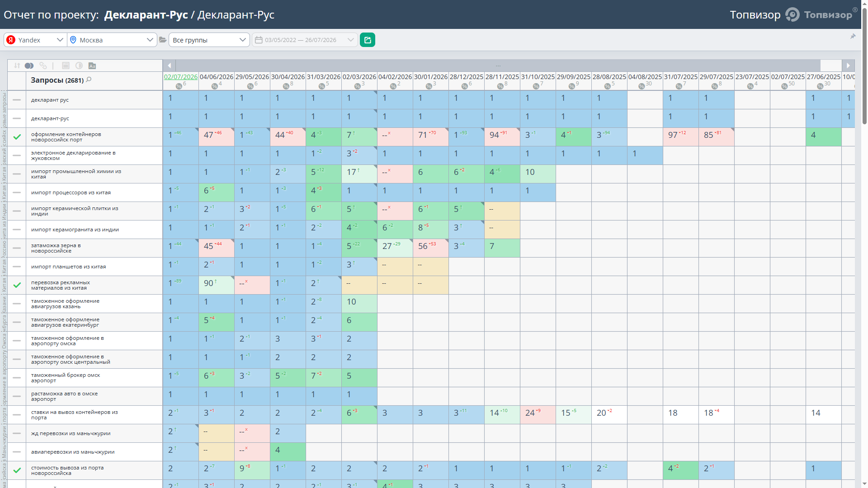Open the Москва region dropdown
This screenshot has width=868, height=488.
[112, 40]
